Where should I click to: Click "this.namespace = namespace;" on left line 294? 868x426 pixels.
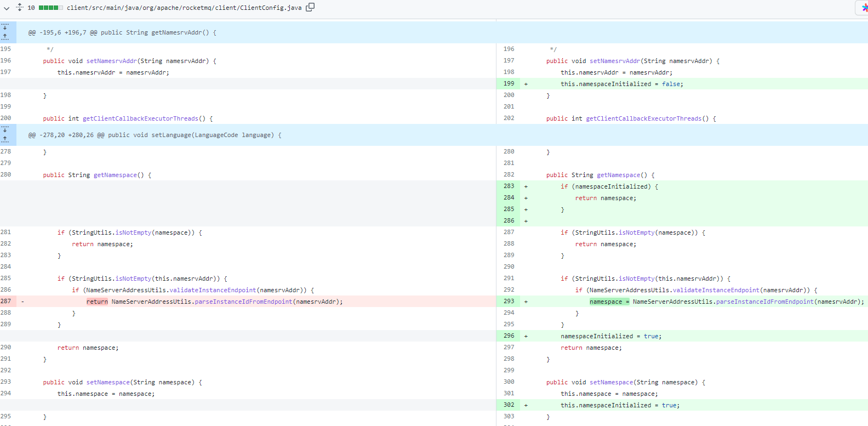pyautogui.click(x=106, y=394)
